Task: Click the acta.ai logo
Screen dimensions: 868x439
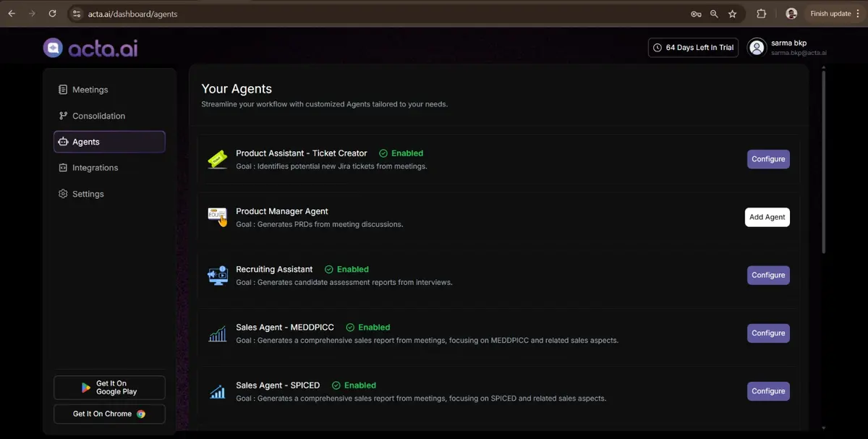Action: (90, 48)
